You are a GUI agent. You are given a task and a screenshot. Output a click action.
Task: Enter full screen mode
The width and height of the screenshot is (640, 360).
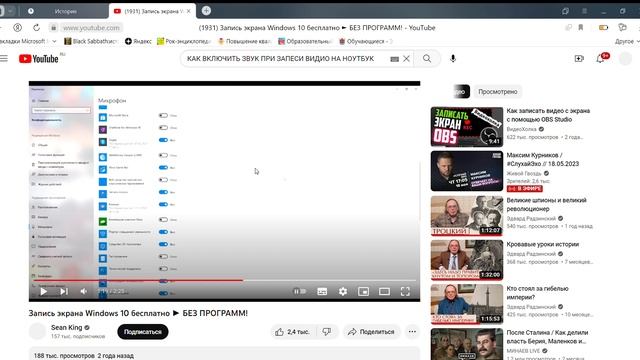(405, 291)
